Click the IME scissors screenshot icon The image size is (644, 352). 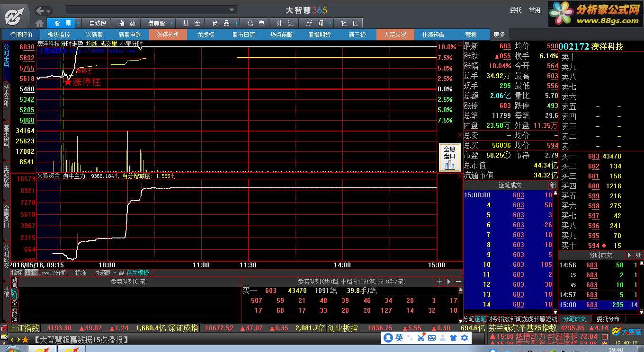[421, 338]
